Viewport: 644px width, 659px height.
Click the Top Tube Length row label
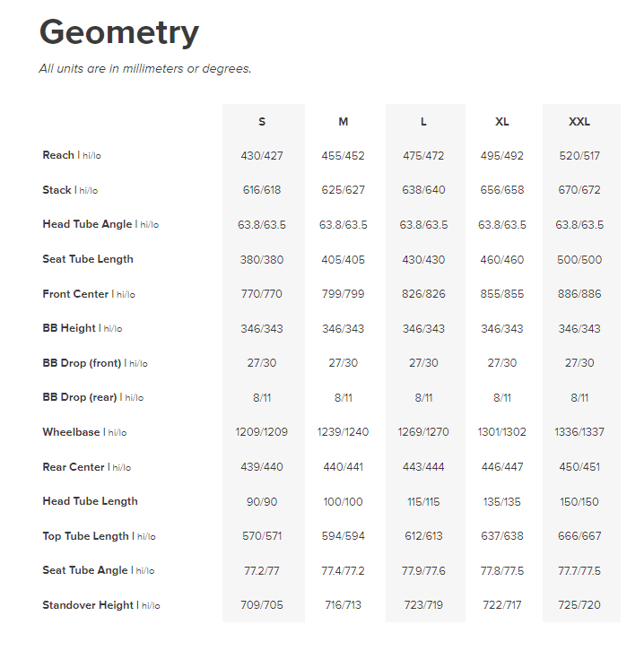click(x=86, y=536)
